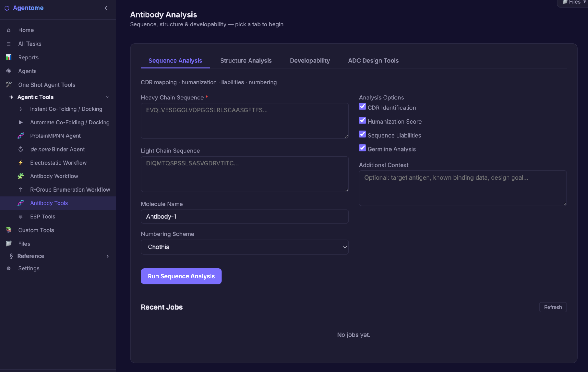Click the Agents diamond icon
The image size is (588, 372).
point(9,71)
